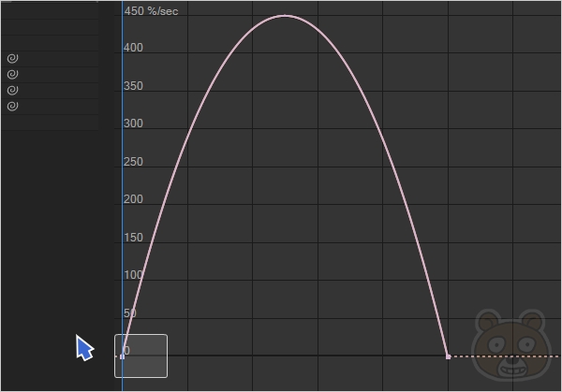
Task: Click the "400" axis label
Action: 133,48
